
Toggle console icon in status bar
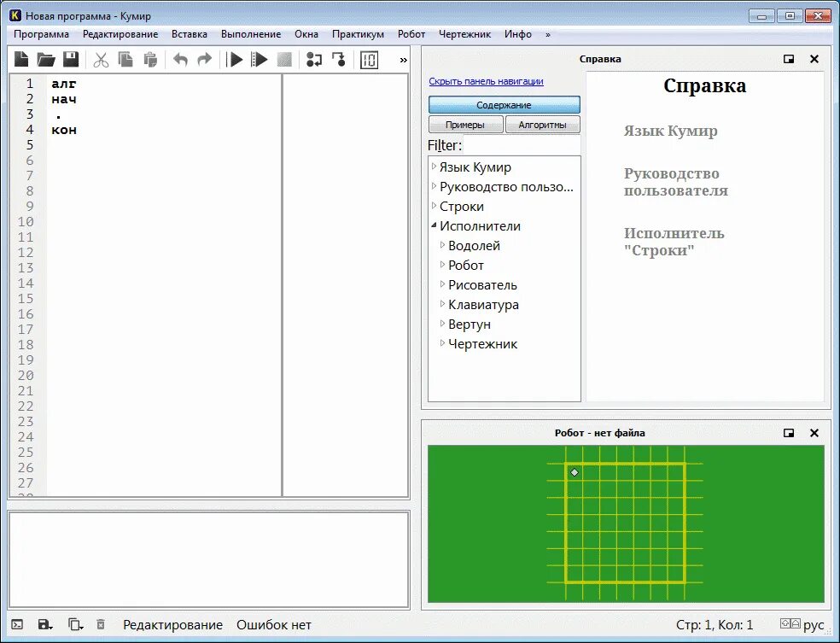point(17,625)
